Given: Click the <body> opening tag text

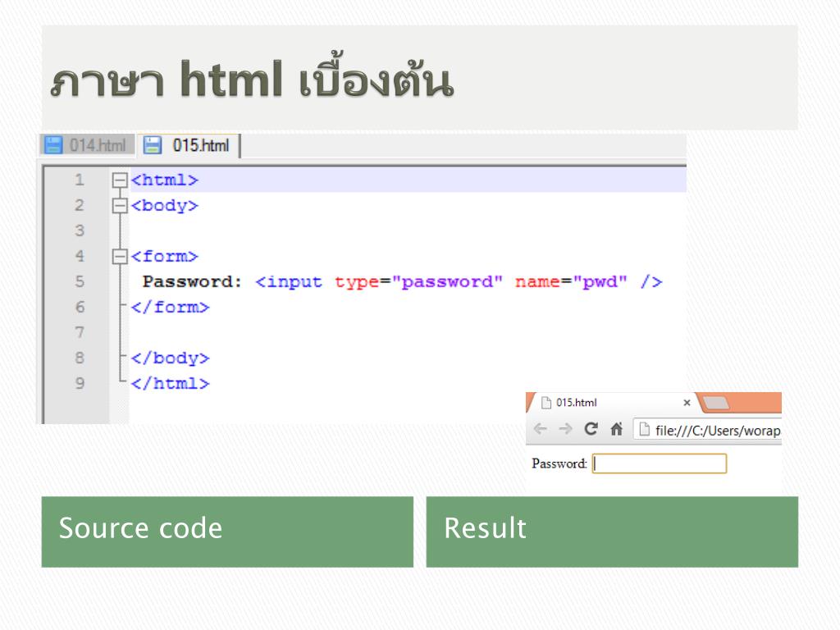Looking at the screenshot, I should pos(164,206).
